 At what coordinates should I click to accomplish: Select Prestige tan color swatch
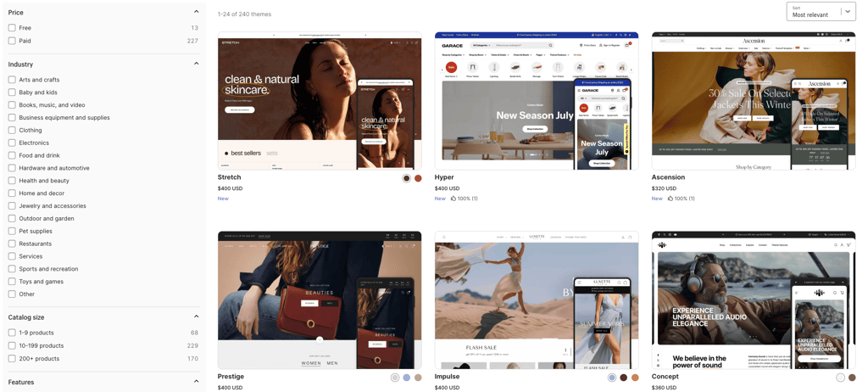(x=418, y=378)
